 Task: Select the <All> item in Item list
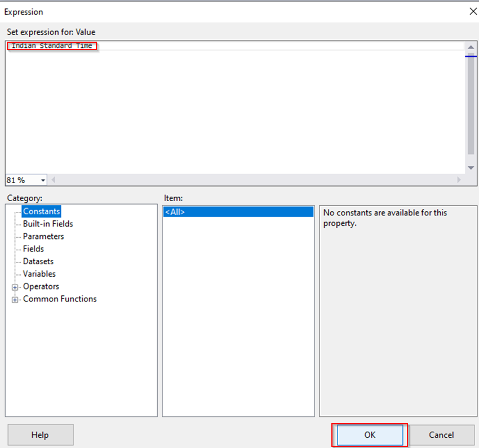point(238,212)
